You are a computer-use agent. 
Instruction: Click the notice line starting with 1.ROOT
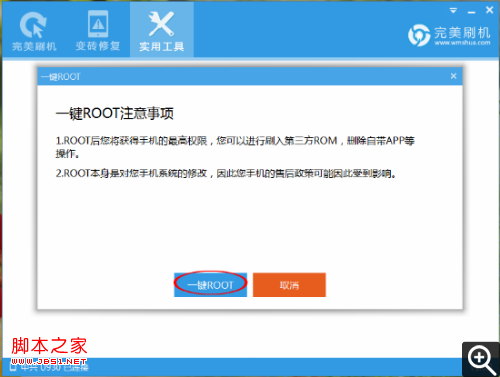(x=235, y=147)
